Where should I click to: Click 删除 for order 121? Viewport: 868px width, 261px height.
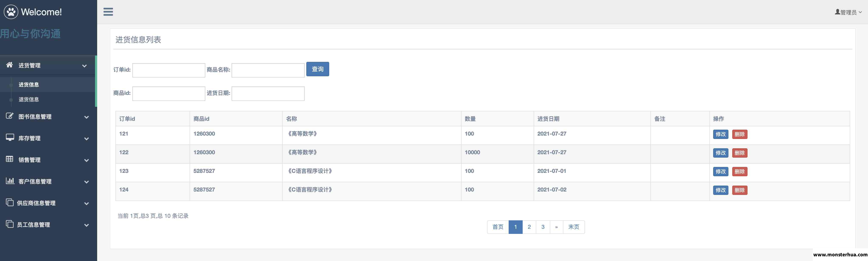740,134
